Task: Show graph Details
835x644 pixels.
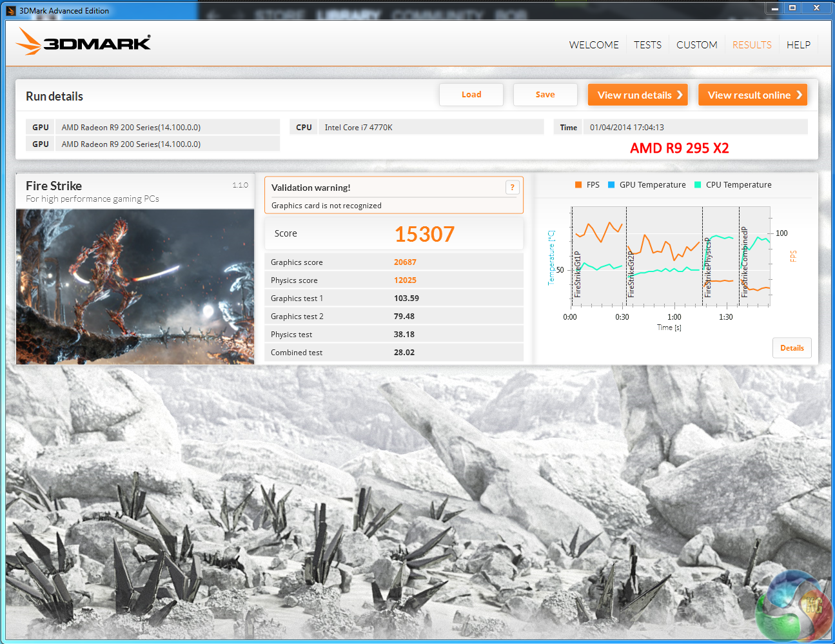Action: tap(792, 348)
